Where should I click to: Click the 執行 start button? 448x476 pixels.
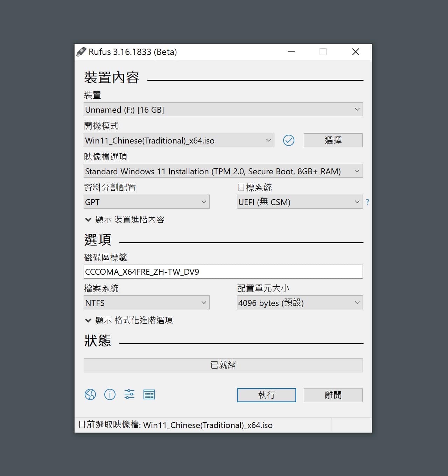click(267, 395)
